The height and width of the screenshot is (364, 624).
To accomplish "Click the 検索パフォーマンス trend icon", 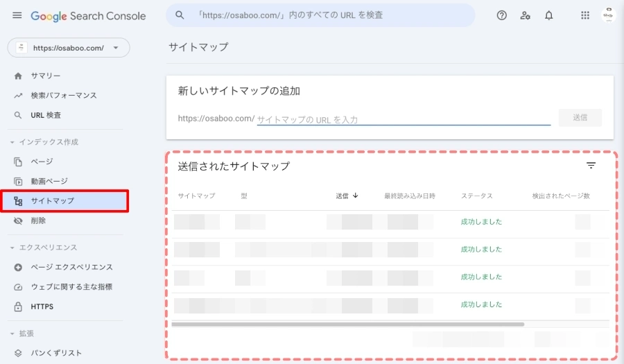I will 18,96.
